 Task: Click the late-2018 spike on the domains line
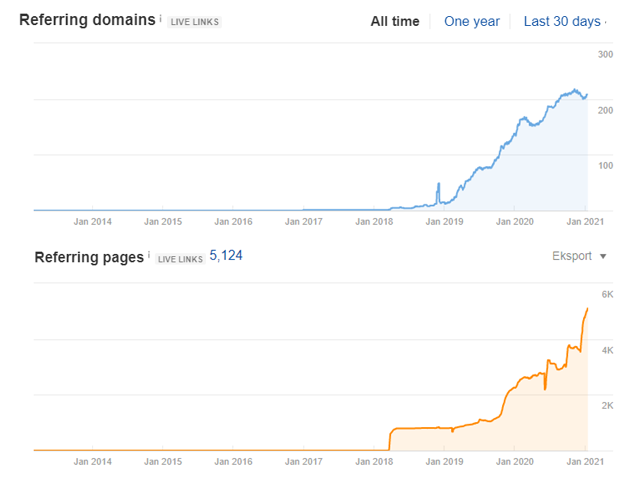point(438,184)
